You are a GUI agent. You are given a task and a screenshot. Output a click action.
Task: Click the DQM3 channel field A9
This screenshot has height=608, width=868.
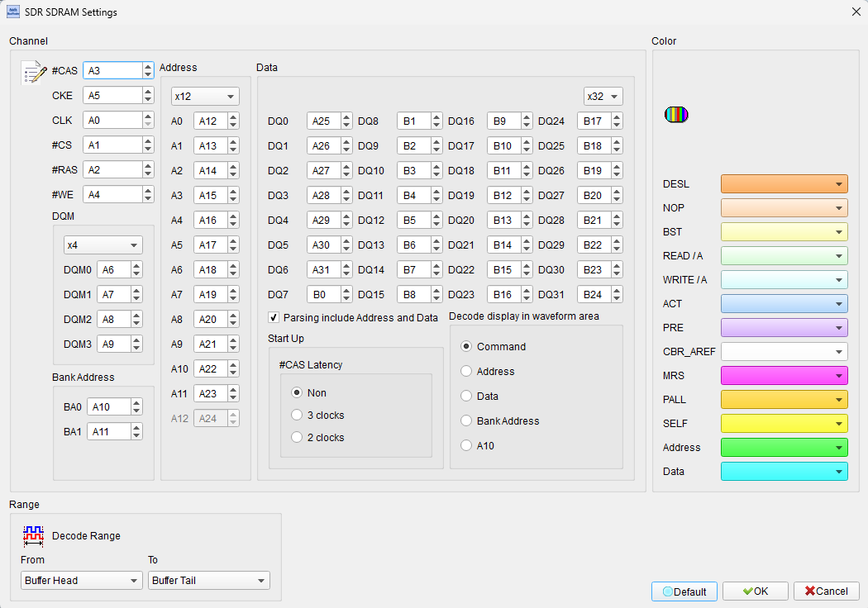114,344
